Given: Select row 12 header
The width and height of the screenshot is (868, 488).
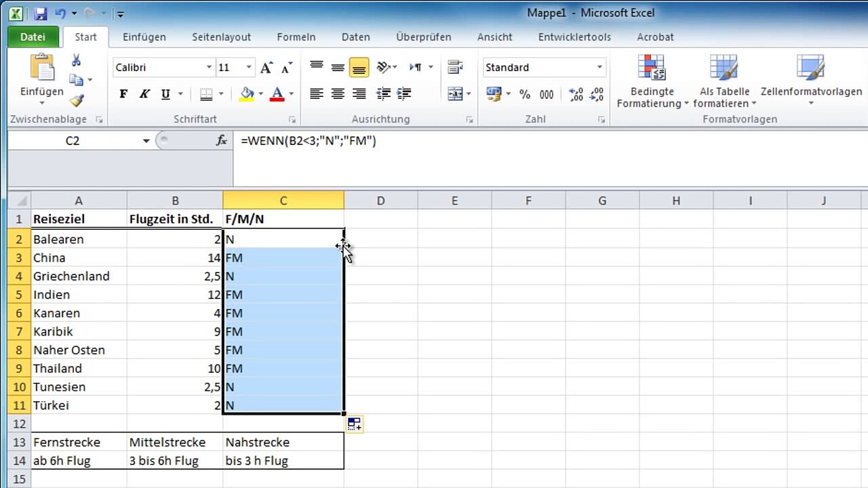Looking at the screenshot, I should click(19, 424).
